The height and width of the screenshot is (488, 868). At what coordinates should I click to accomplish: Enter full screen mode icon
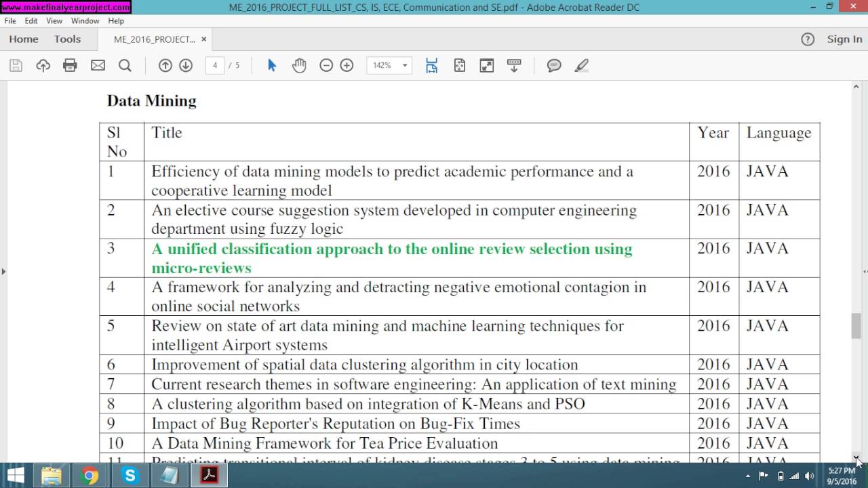click(x=486, y=66)
